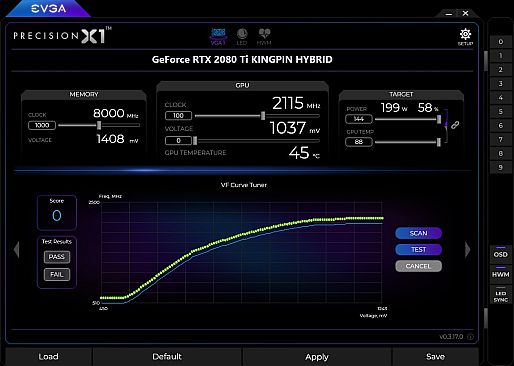This screenshot has height=366, width=514.
Task: Go to previous panel with left arrow
Action: tap(16, 249)
